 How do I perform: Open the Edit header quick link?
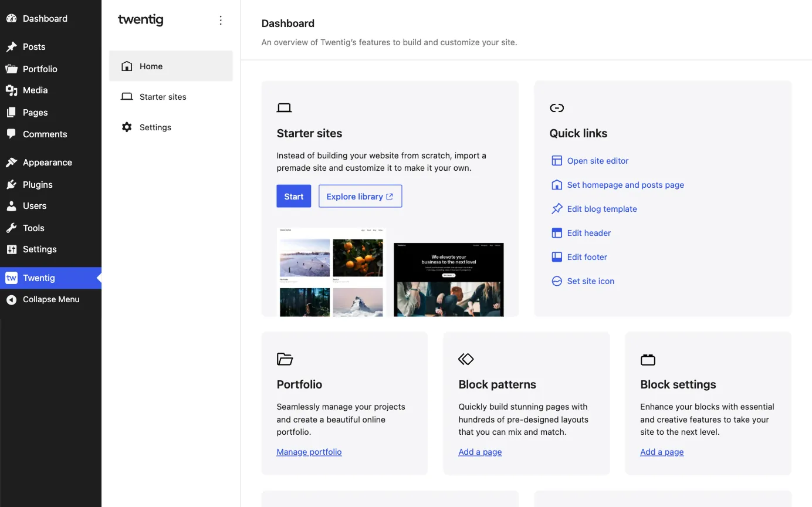(588, 233)
